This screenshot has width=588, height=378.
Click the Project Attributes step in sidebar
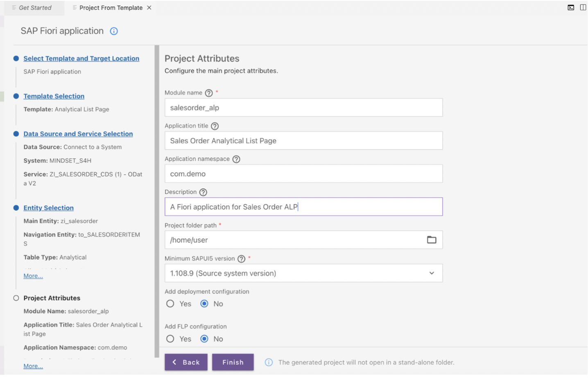point(52,298)
